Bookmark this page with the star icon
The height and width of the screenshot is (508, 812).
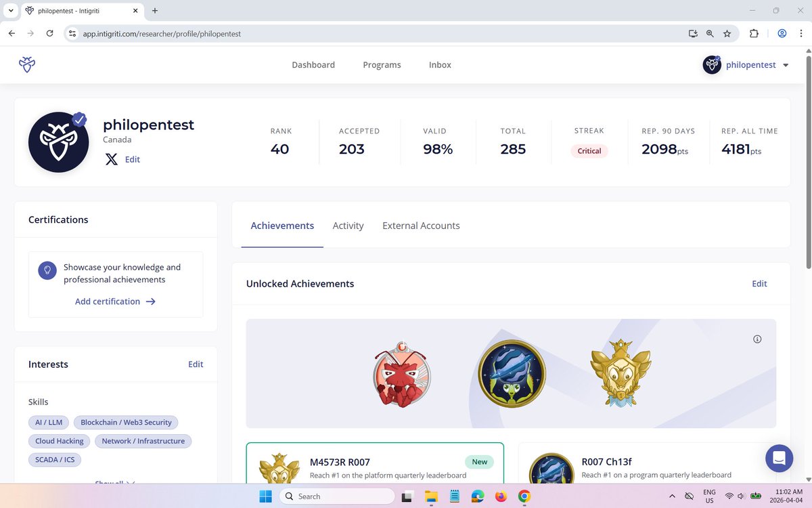(727, 33)
